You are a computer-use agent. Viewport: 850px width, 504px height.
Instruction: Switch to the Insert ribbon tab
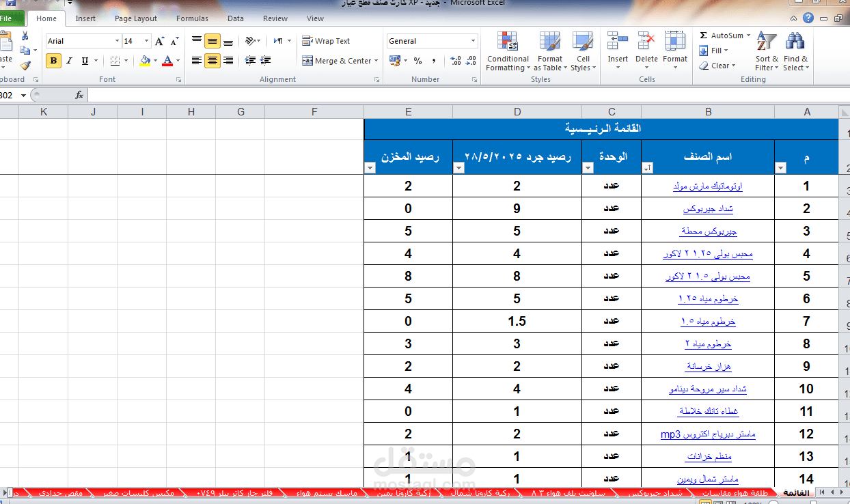[85, 18]
